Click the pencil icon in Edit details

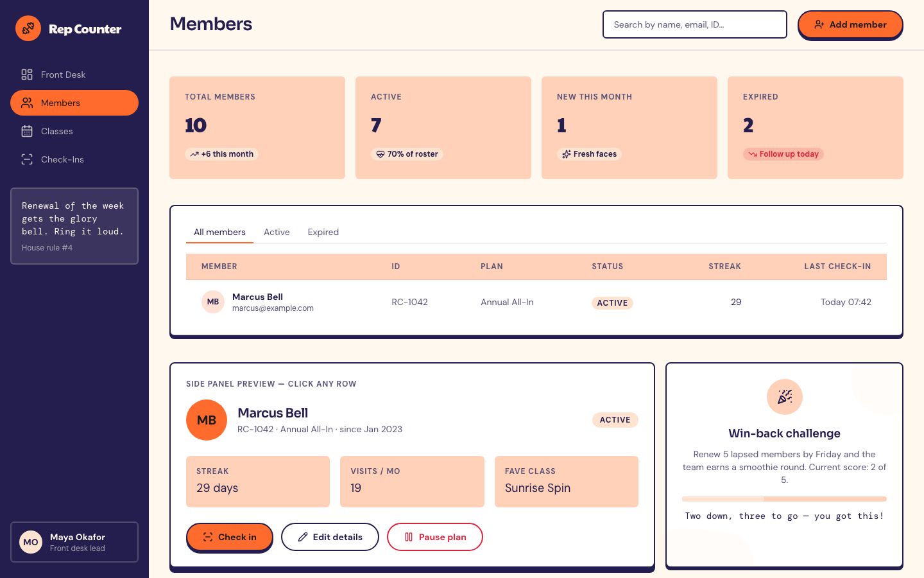tap(303, 537)
